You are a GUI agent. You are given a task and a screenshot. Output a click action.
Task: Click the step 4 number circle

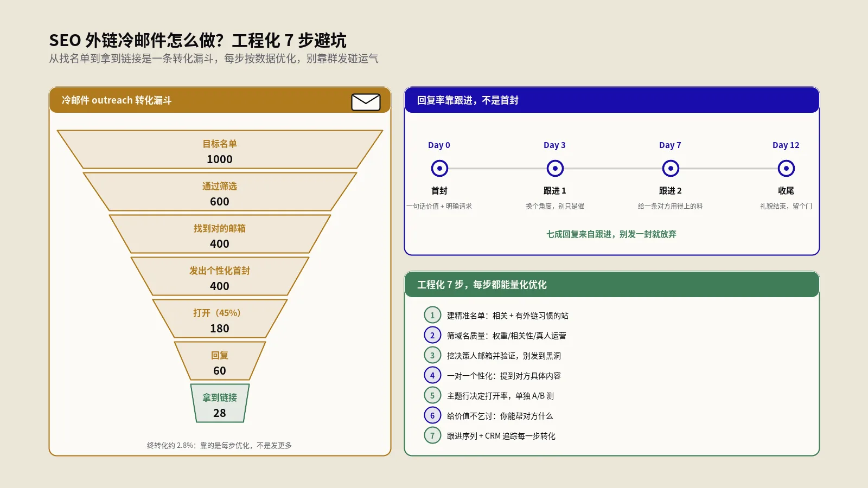[x=432, y=375]
